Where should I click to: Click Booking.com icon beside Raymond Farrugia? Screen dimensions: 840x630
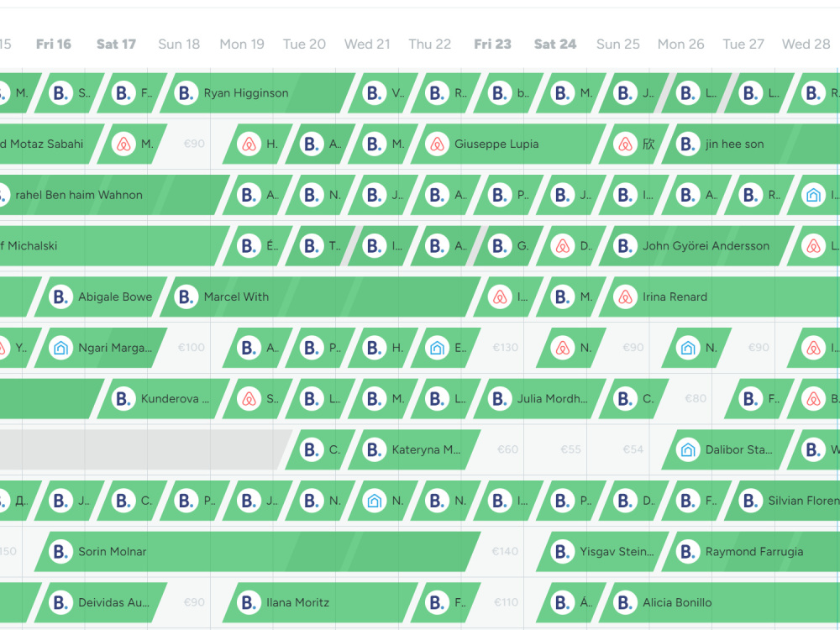[x=687, y=551]
